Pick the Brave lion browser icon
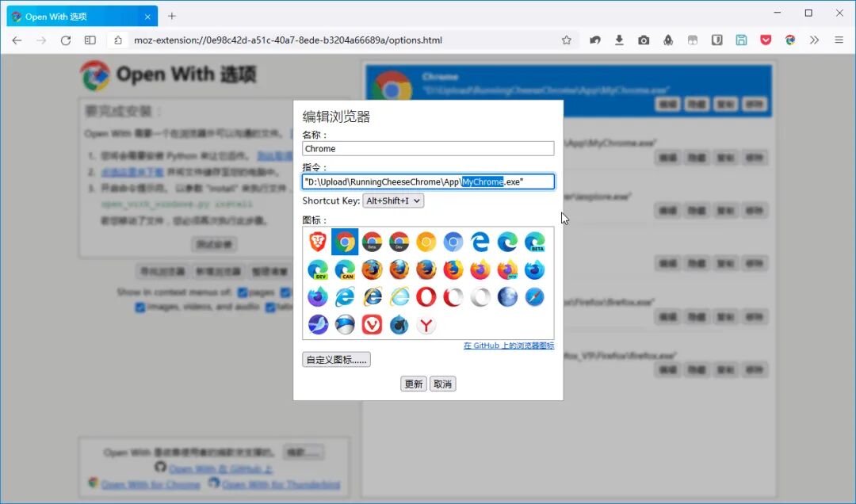This screenshot has width=856, height=504. 318,242
